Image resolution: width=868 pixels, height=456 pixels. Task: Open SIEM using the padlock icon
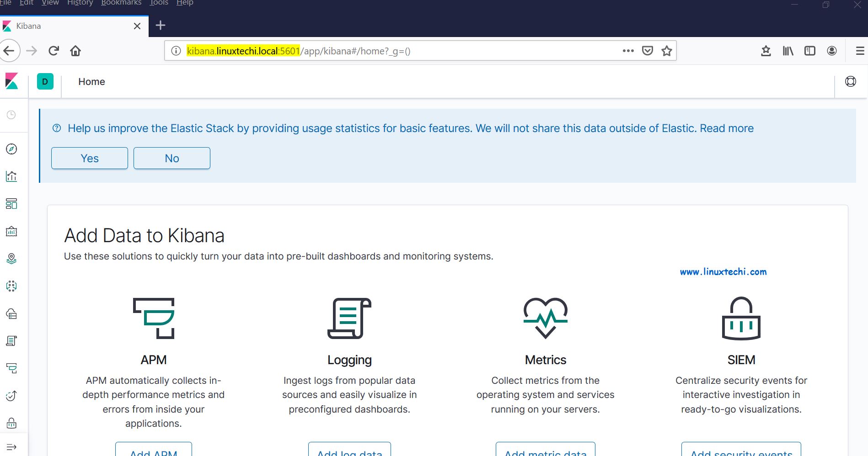tap(11, 423)
